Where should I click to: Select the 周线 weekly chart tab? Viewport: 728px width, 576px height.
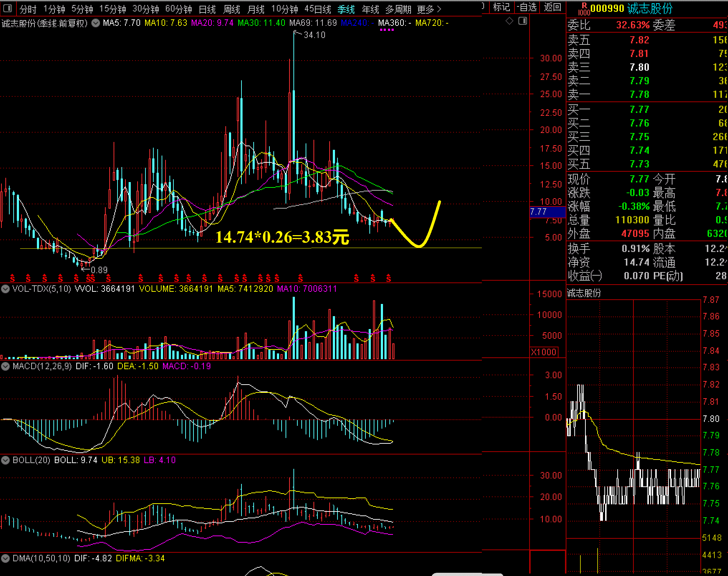pos(232,9)
